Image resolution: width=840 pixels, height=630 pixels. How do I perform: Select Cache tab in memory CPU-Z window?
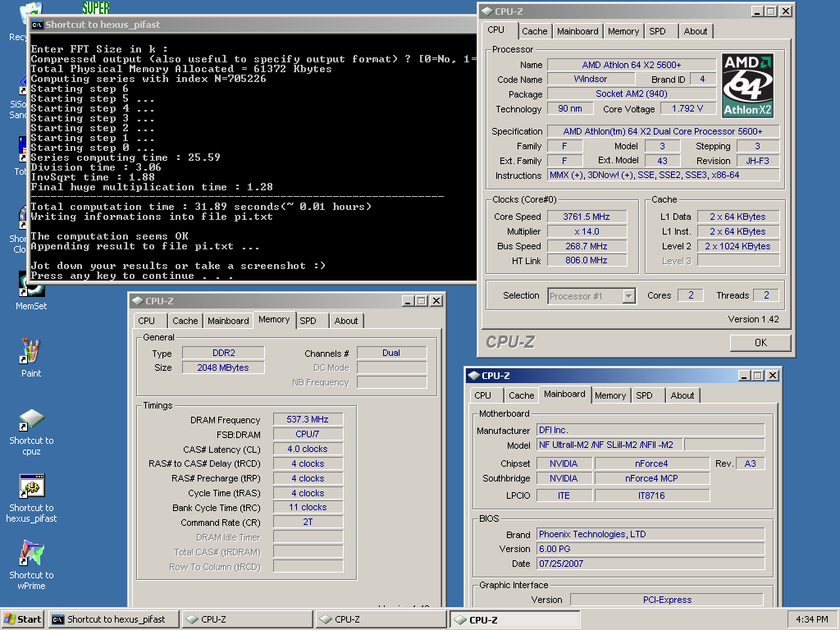tap(185, 321)
